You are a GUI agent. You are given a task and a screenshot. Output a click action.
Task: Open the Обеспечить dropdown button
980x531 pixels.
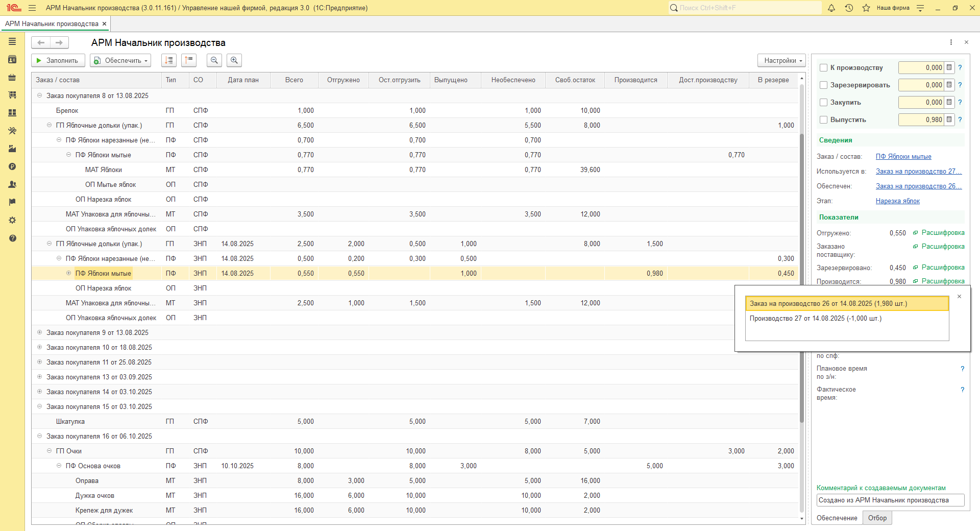(120, 60)
